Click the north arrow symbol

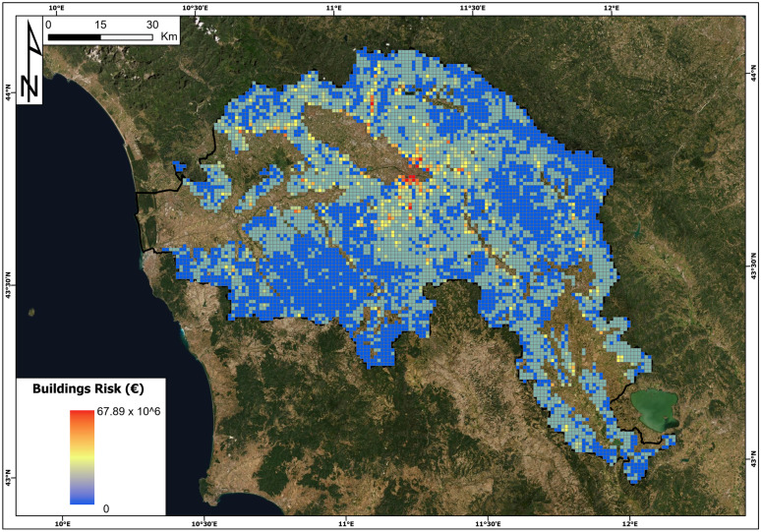coord(30,61)
